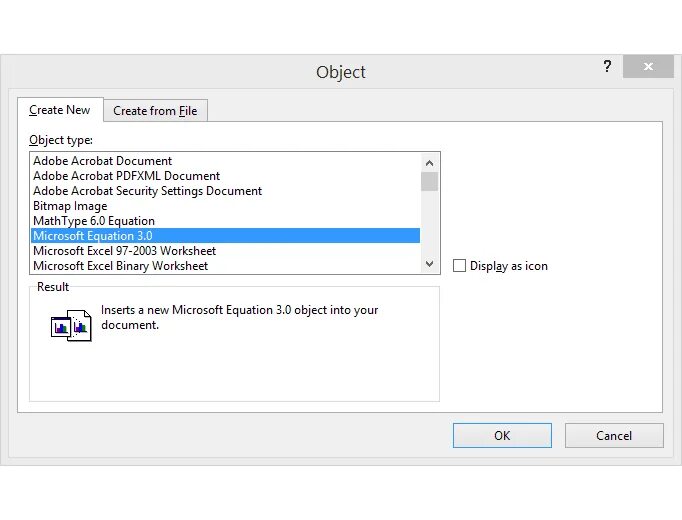682x520 pixels.
Task: Click the list scroll down arrow
Action: [429, 264]
